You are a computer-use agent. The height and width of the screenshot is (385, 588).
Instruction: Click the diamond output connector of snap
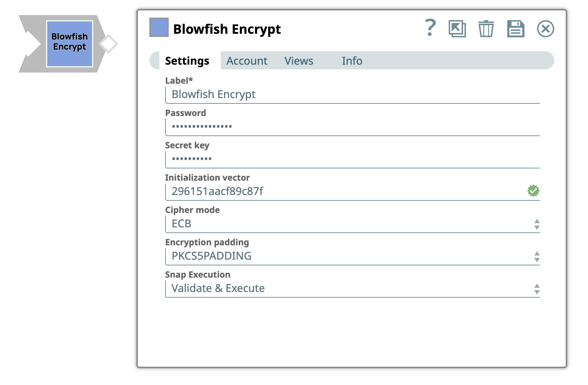108,44
